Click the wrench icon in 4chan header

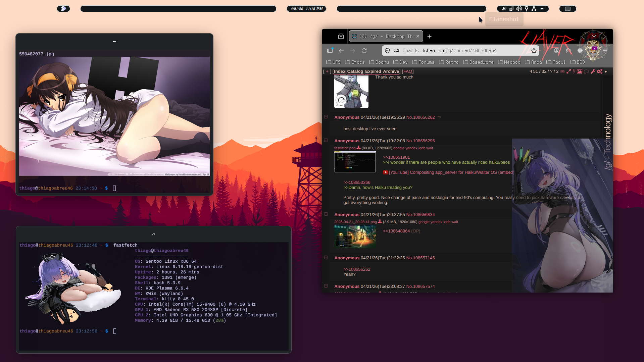593,71
